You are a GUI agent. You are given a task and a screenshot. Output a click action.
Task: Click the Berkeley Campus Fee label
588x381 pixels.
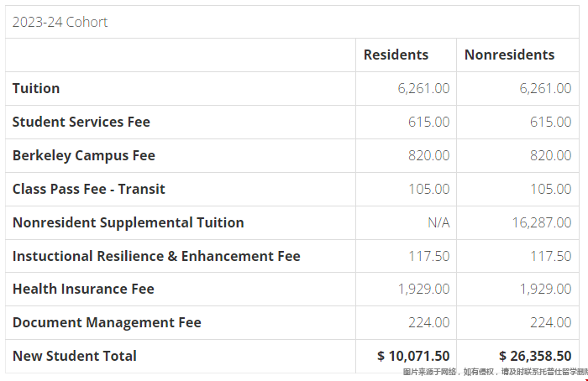(84, 155)
